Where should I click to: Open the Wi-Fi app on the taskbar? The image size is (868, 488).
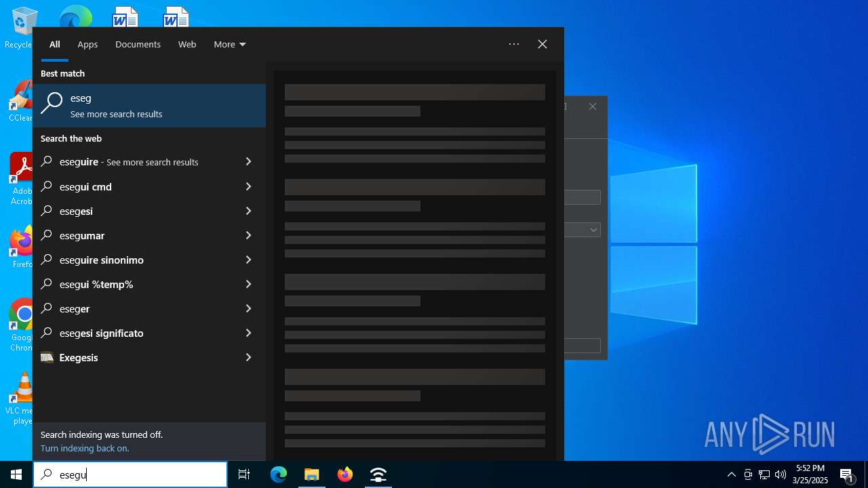point(378,474)
